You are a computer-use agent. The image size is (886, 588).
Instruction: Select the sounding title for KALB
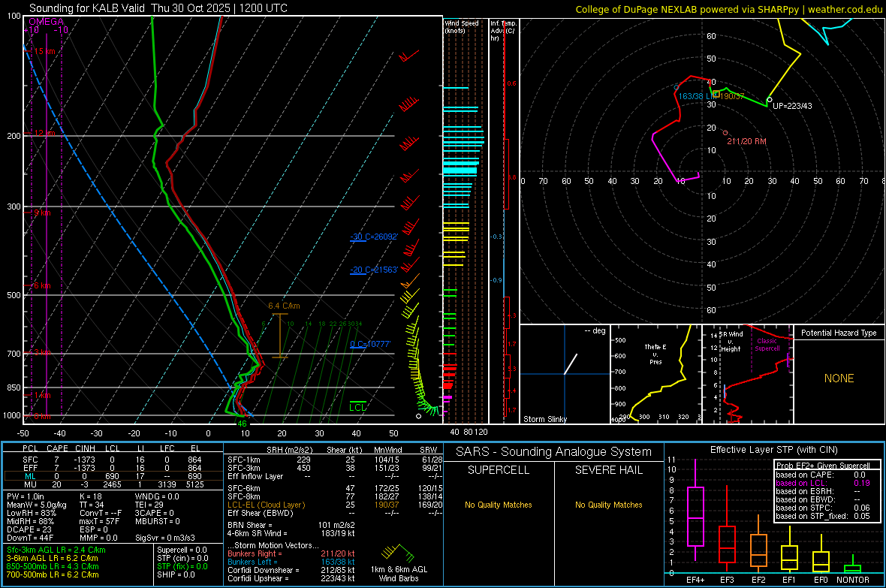pyautogui.click(x=158, y=8)
